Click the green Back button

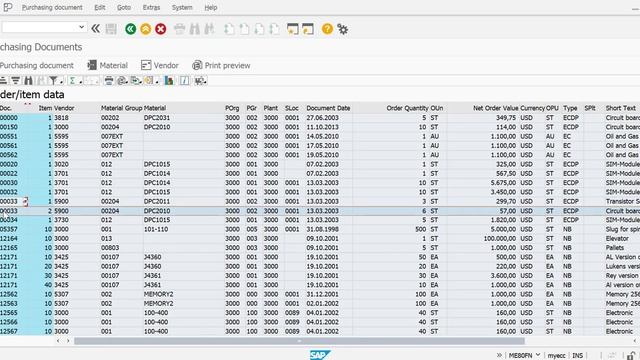(131, 29)
